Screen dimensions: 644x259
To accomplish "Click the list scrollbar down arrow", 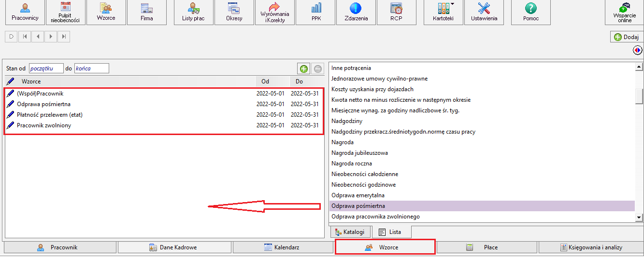I will 639,218.
